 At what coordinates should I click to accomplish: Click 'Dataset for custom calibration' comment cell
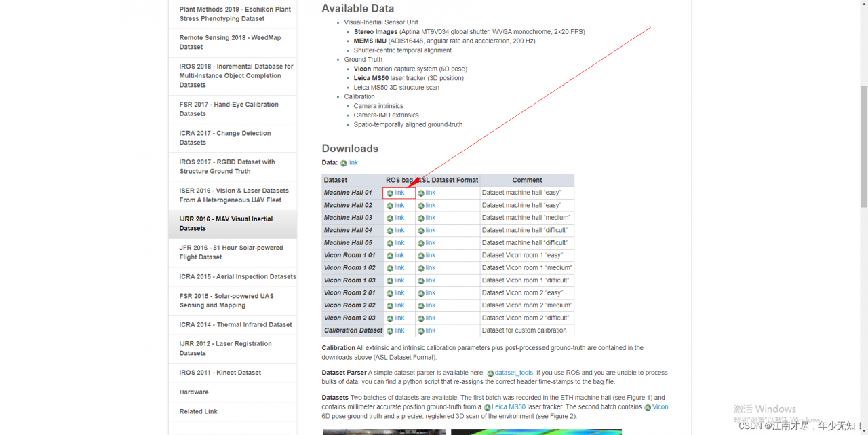[527, 330]
